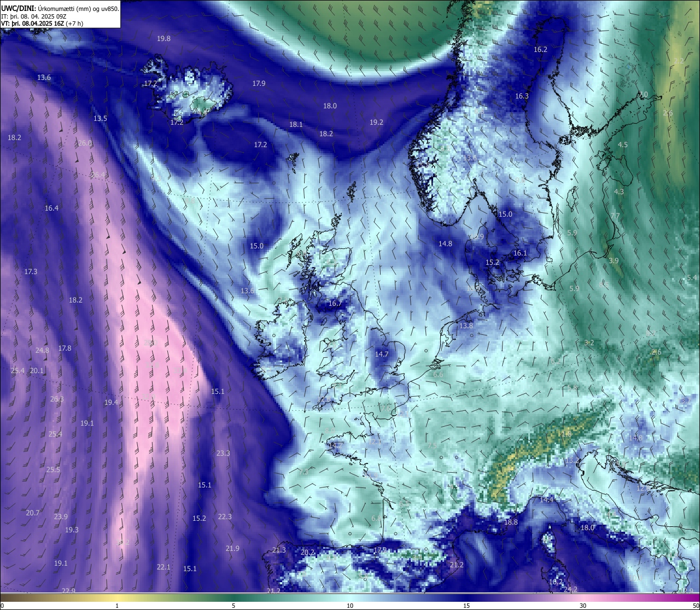Click the '26.3' map value

[57, 399]
